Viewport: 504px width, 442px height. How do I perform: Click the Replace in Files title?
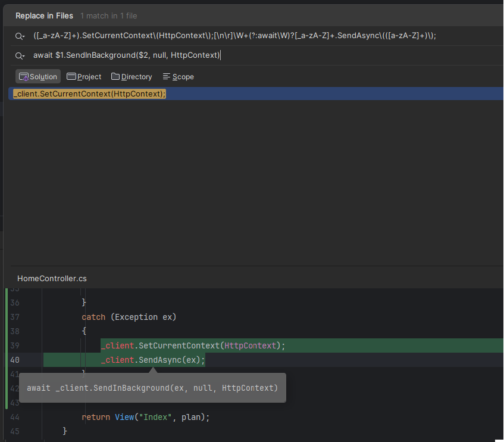tap(45, 15)
